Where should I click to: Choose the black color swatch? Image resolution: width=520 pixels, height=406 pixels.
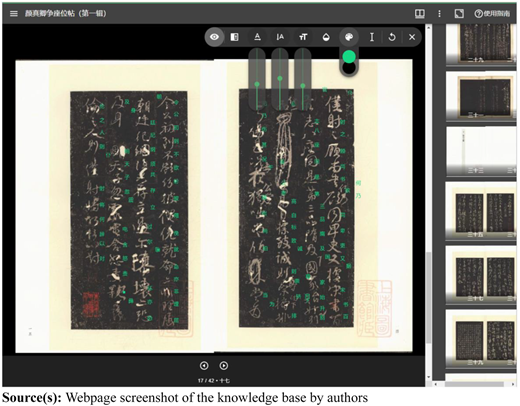(x=349, y=68)
